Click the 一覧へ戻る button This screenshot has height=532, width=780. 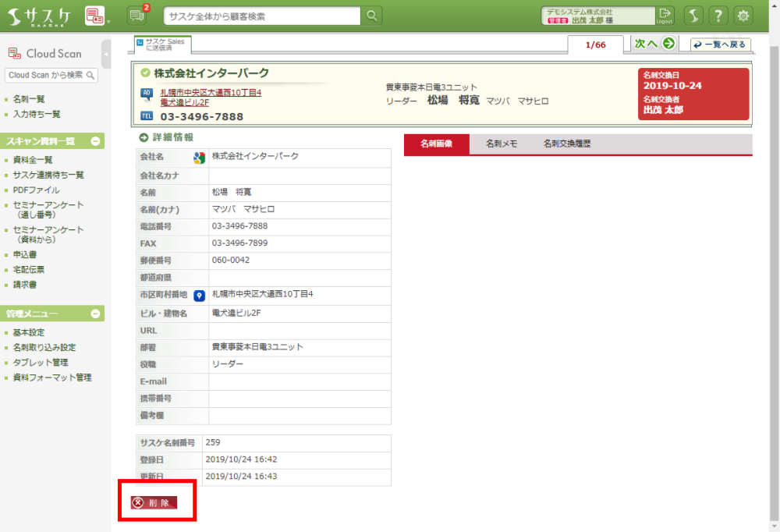click(x=718, y=44)
